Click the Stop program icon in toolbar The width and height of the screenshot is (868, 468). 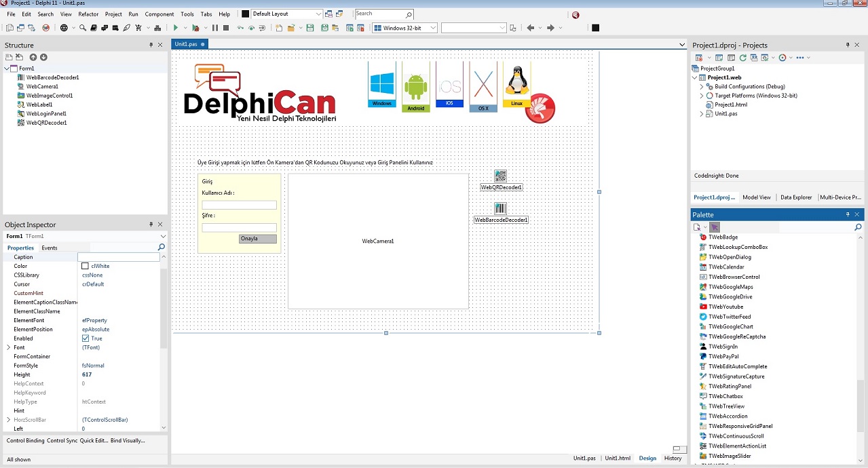coord(226,28)
